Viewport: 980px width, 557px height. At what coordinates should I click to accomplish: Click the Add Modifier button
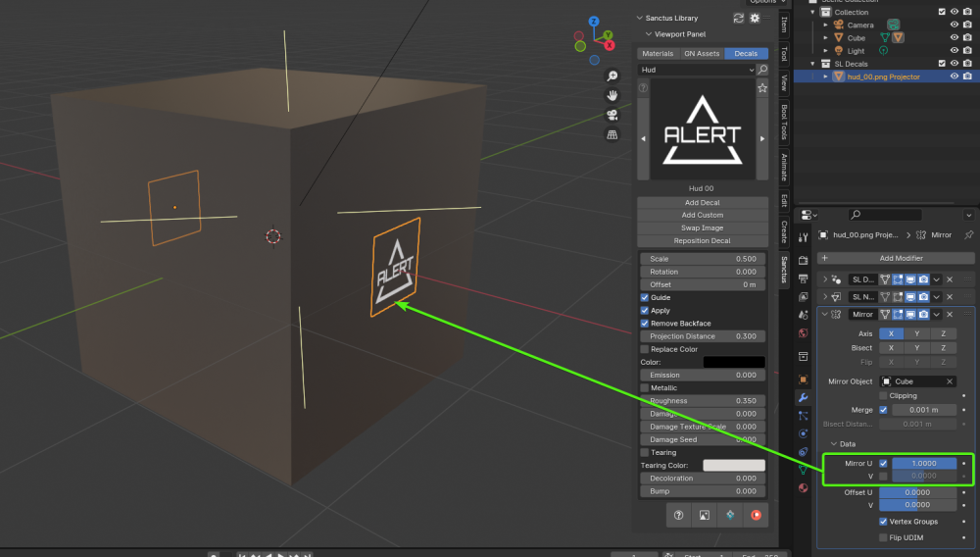tap(896, 258)
